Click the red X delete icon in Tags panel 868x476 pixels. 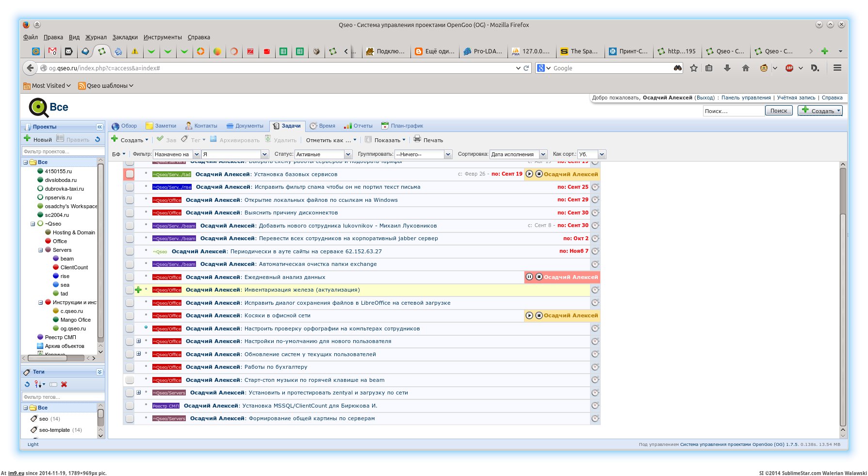coord(64,384)
